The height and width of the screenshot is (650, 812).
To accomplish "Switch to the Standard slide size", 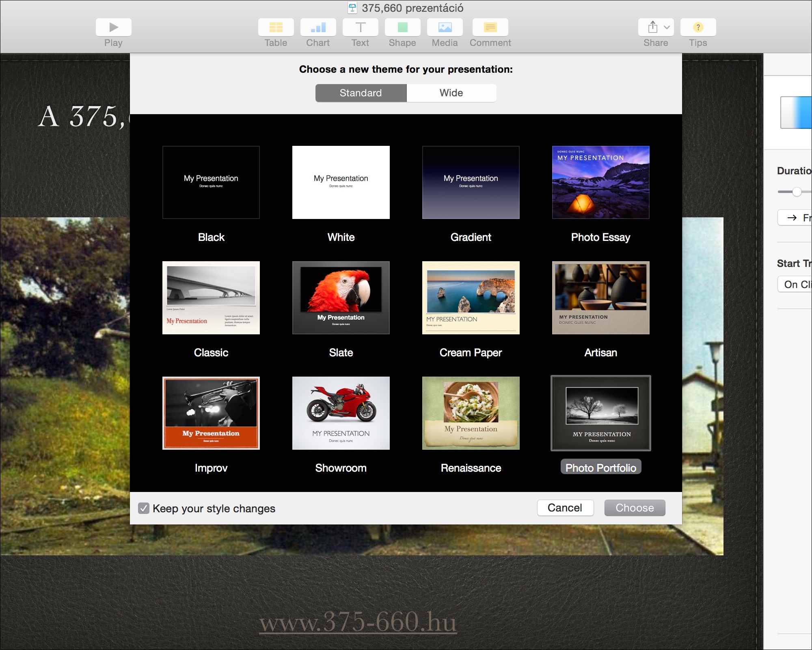I will coord(361,93).
